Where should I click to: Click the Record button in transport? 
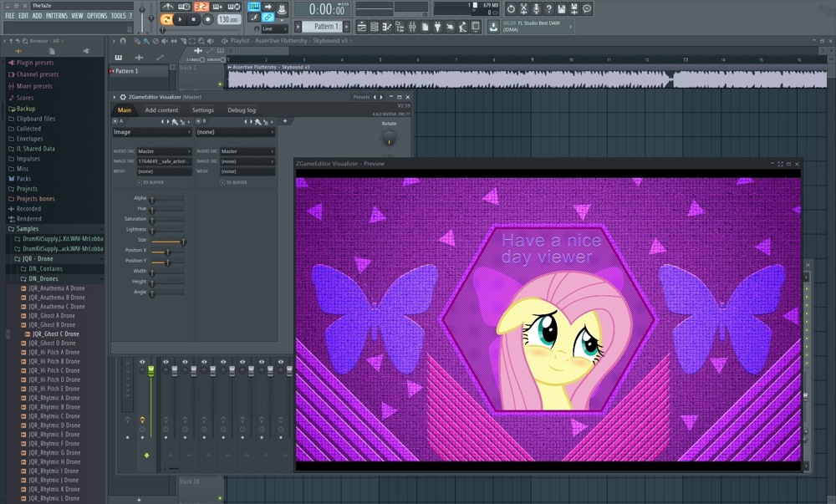pyautogui.click(x=208, y=20)
